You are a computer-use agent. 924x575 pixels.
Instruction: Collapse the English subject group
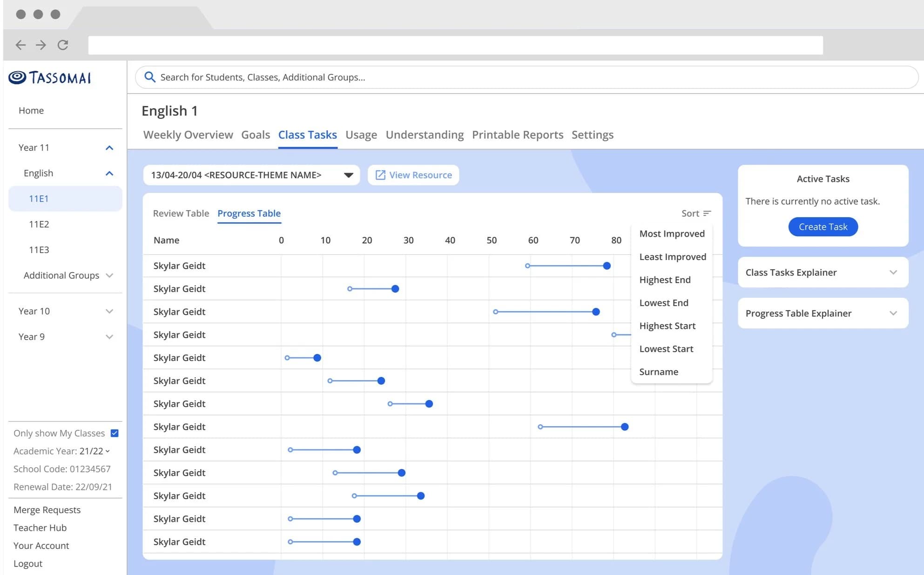click(x=109, y=173)
